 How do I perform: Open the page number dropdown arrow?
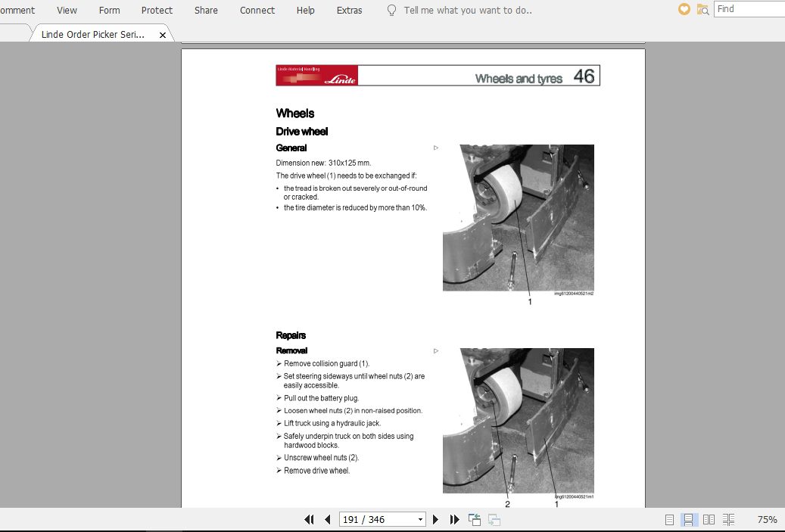coord(421,519)
